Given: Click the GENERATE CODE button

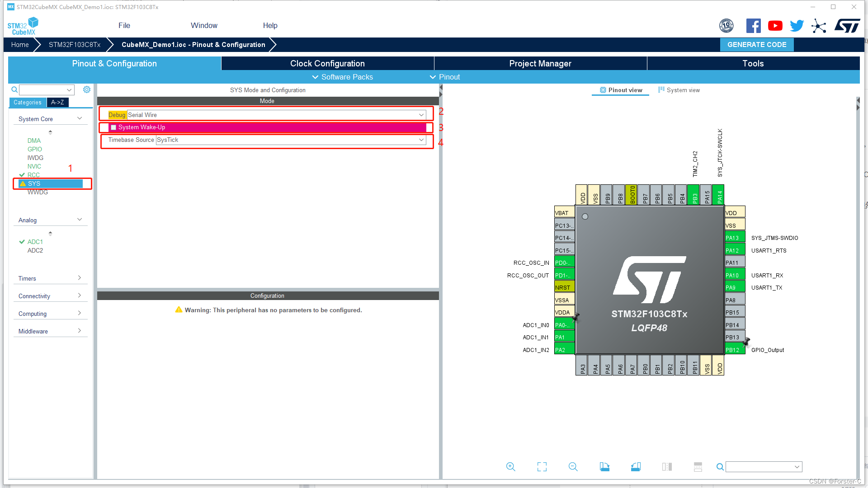Looking at the screenshot, I should (x=756, y=44).
